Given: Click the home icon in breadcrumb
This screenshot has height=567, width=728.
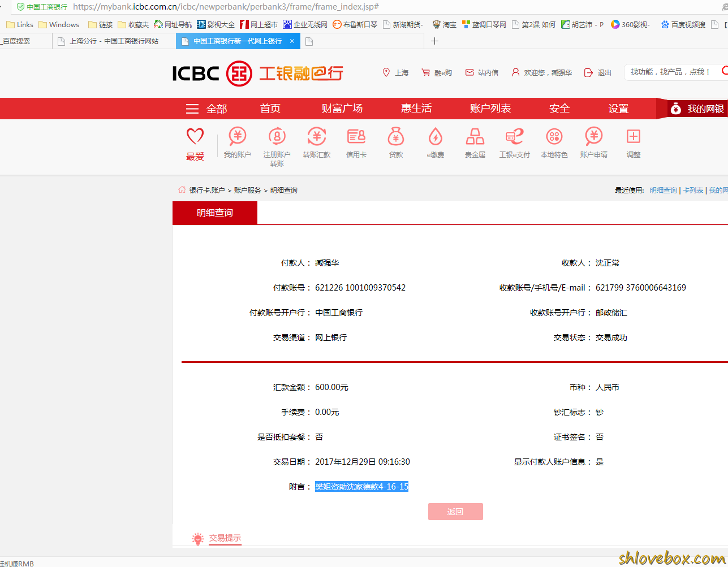Looking at the screenshot, I should (182, 190).
